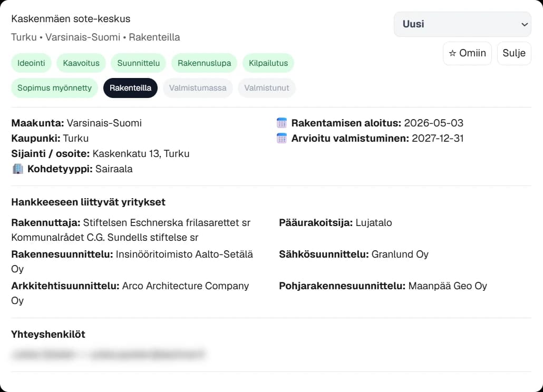543x392 pixels.
Task: Select the Kilpailutus phase chip
Action: click(268, 63)
